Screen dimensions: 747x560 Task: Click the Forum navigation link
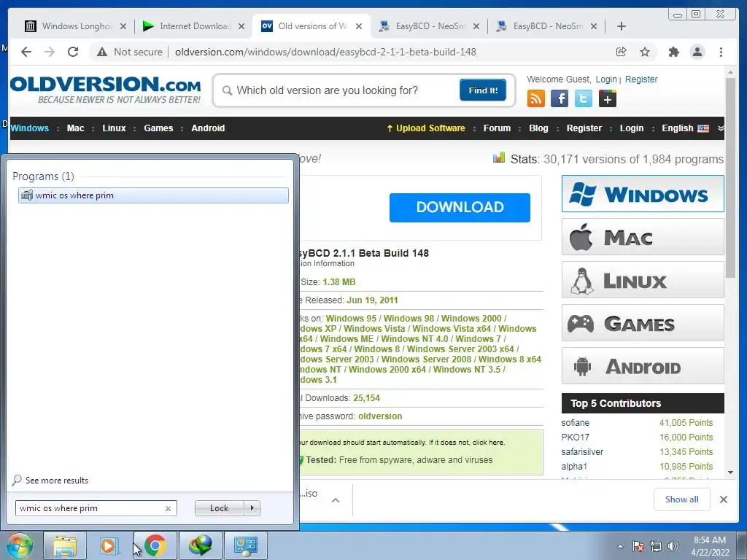[x=497, y=128]
